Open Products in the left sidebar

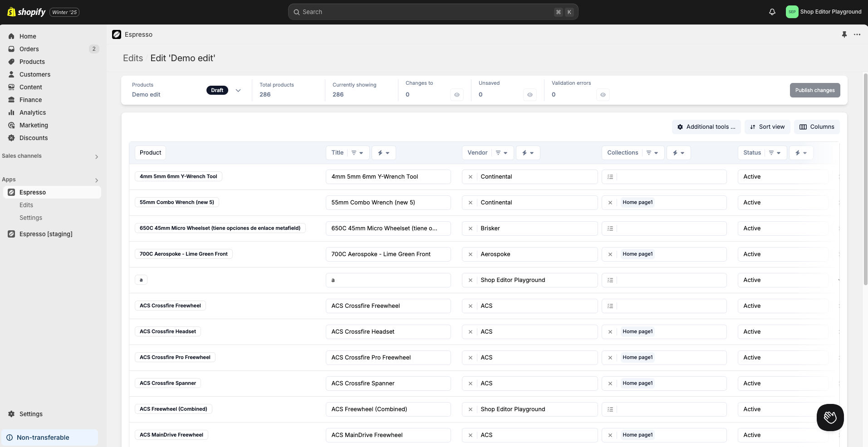click(32, 62)
